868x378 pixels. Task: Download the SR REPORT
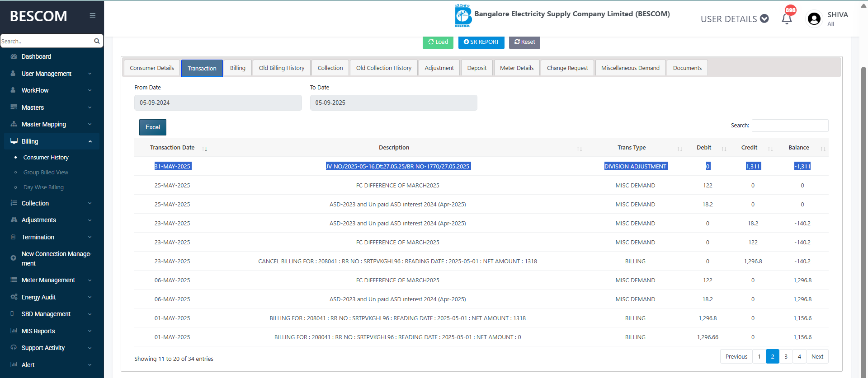(481, 42)
